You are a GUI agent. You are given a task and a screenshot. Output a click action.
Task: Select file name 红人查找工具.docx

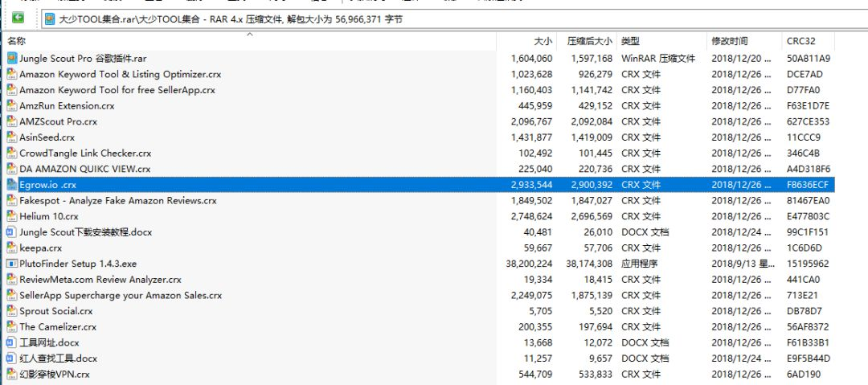[58, 358]
